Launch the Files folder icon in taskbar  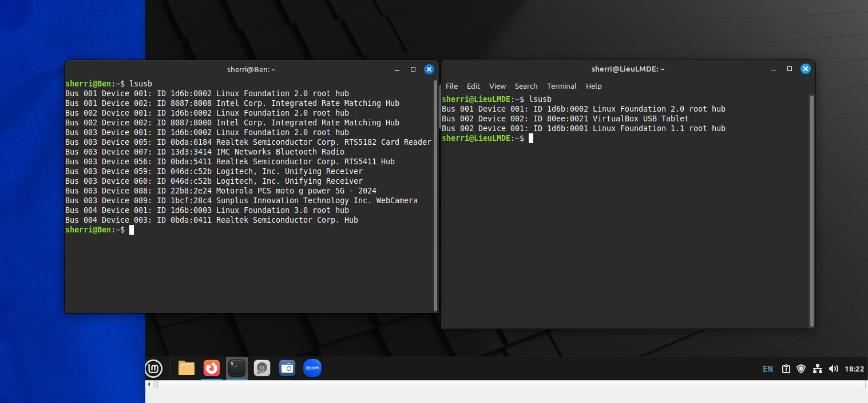pyautogui.click(x=187, y=368)
